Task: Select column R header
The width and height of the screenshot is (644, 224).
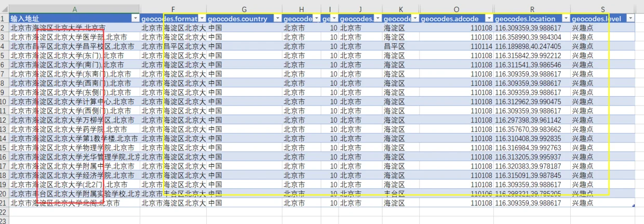Action: [532, 9]
